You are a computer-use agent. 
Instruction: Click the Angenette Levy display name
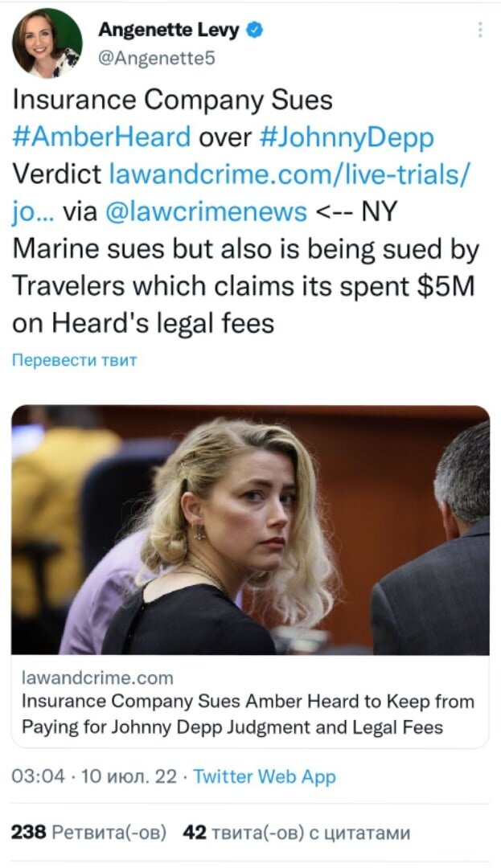click(x=169, y=30)
